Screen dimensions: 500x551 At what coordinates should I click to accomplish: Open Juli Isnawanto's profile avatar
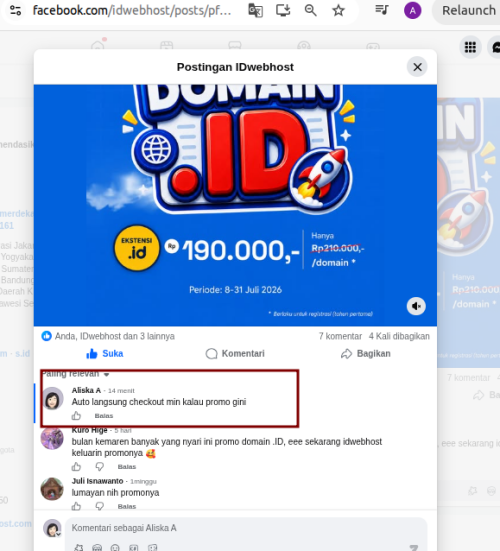tap(52, 489)
